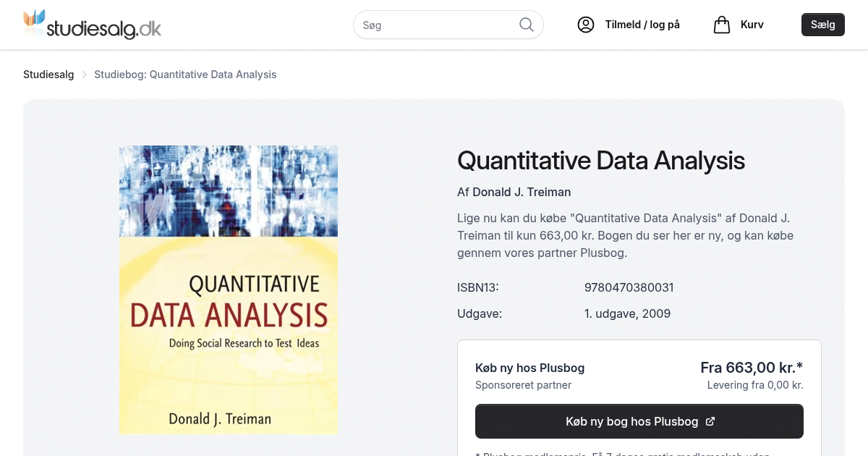The image size is (868, 456).
Task: Click the user account profile icon
Action: (x=586, y=25)
